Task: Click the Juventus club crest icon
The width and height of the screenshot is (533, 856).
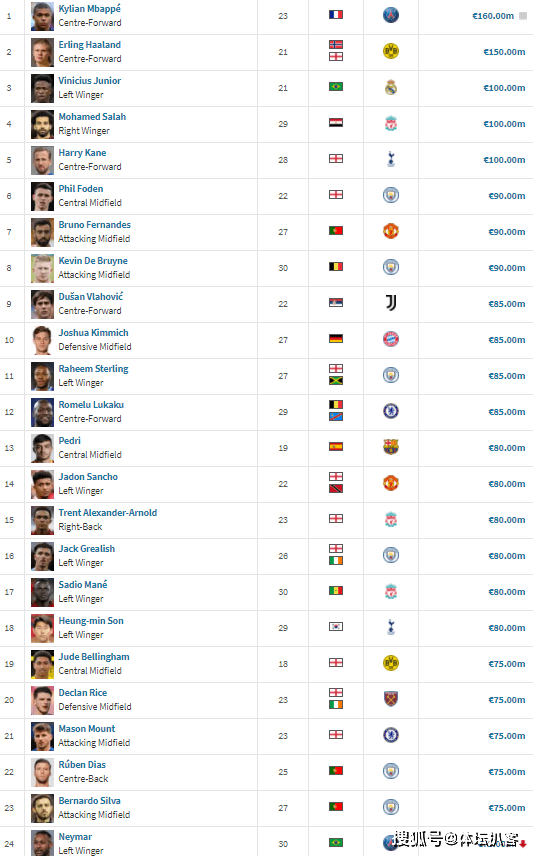Action: (x=391, y=303)
